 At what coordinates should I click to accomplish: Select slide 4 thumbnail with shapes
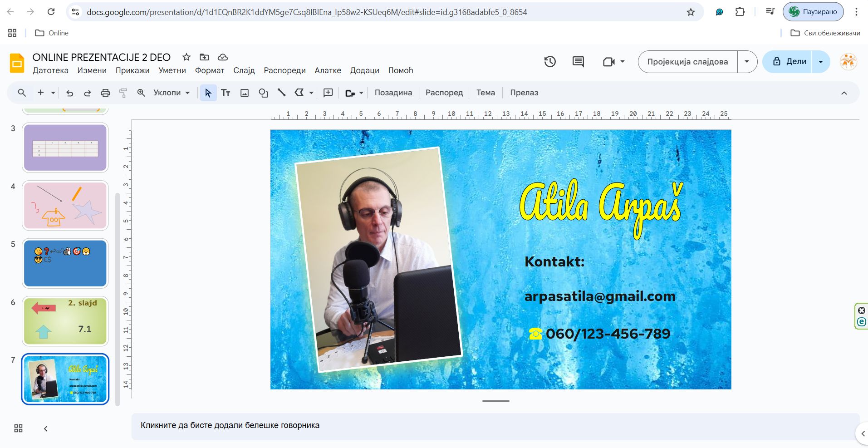pos(65,206)
